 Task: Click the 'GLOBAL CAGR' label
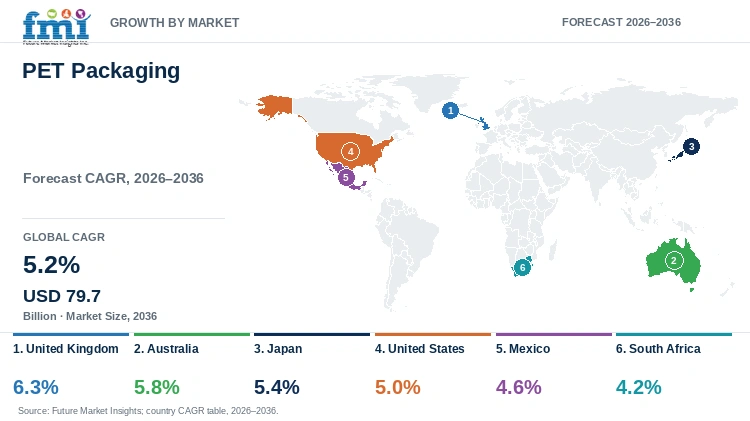[x=64, y=237]
